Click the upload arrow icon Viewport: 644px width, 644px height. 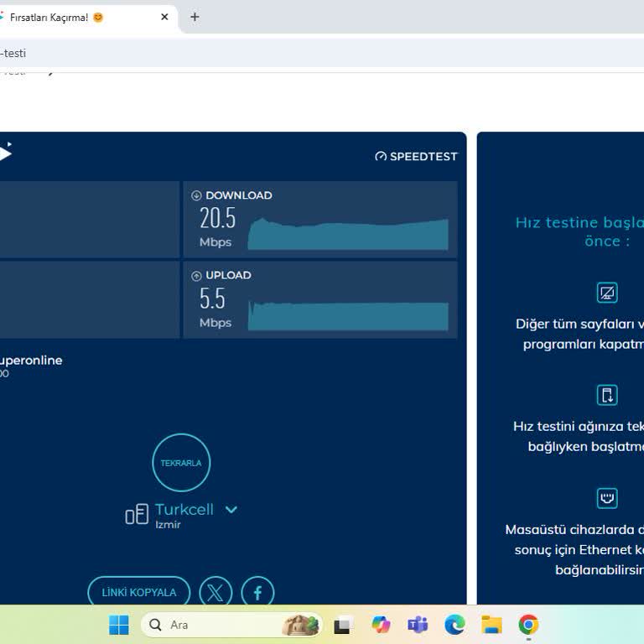tap(196, 275)
